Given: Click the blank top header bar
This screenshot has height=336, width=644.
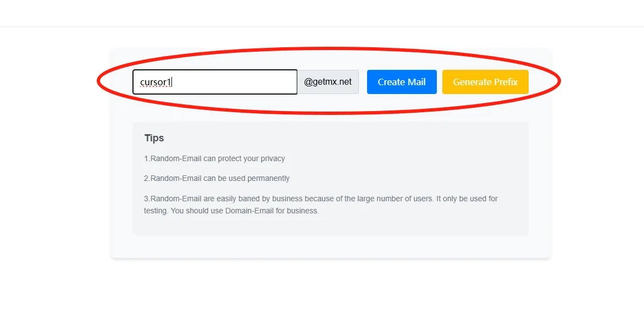Looking at the screenshot, I should (x=322, y=13).
